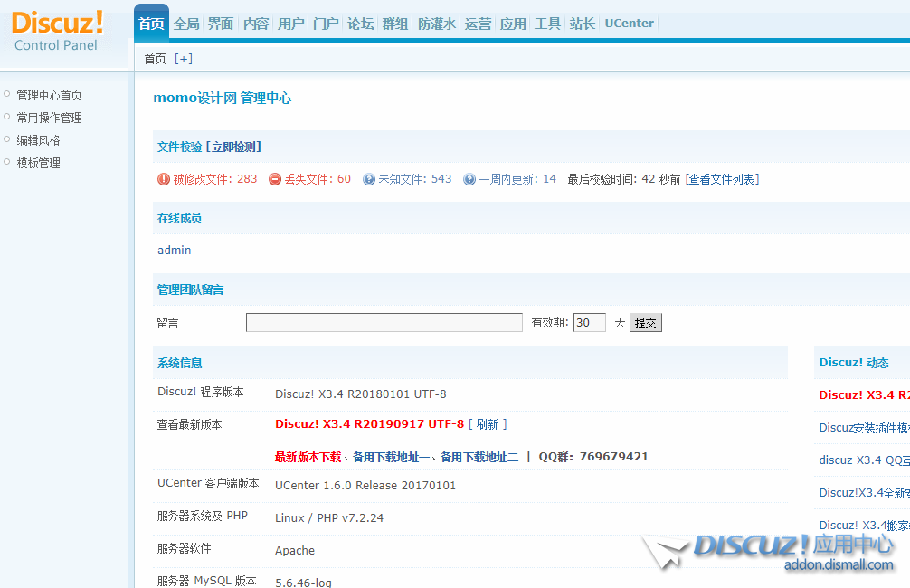Click the 被修改文件: 283 link
The image size is (910, 588).
(x=215, y=179)
